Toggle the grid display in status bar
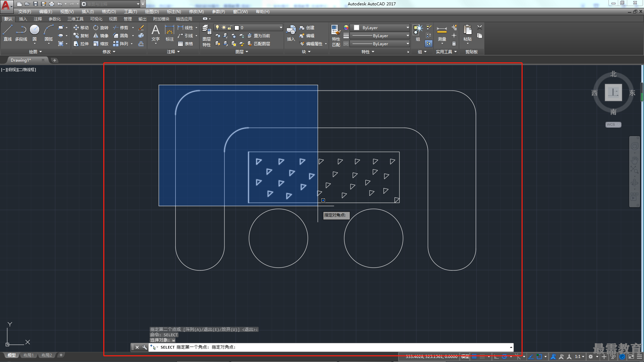644x362 pixels. [x=474, y=357]
